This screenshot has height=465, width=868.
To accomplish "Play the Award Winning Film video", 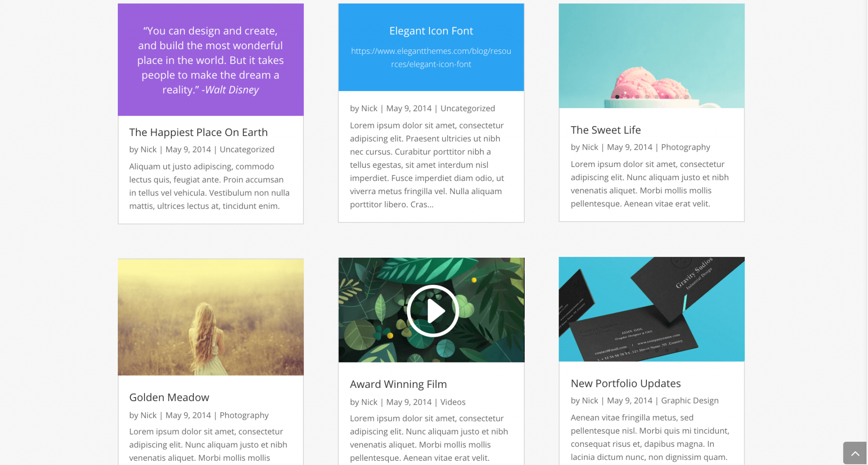I will (x=432, y=311).
